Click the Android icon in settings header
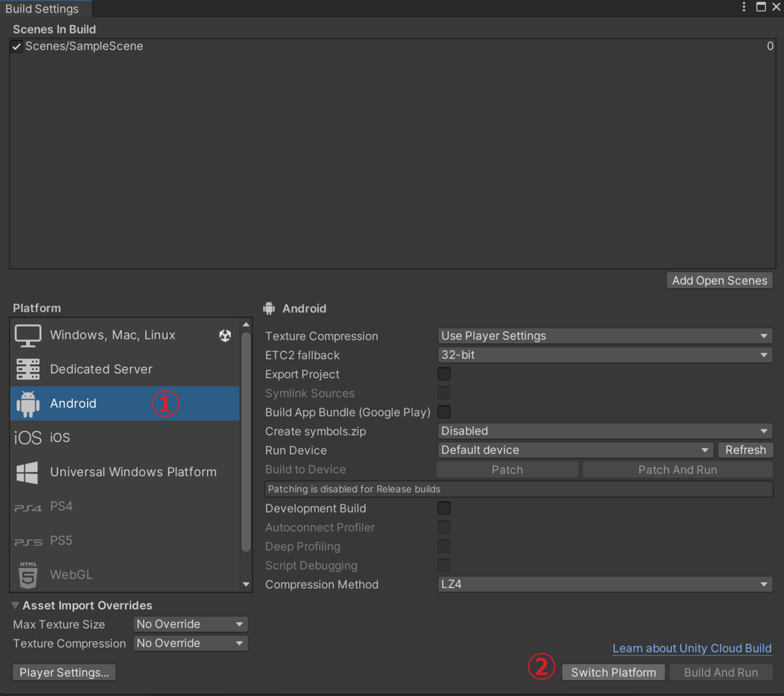Screen dimensions: 784x696 [269, 309]
